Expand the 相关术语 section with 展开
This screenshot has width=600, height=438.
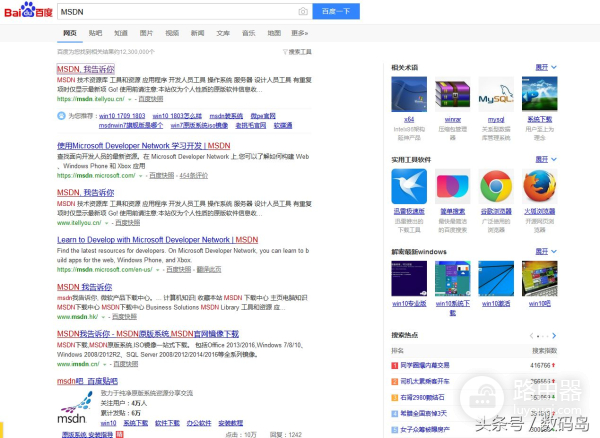coord(544,67)
